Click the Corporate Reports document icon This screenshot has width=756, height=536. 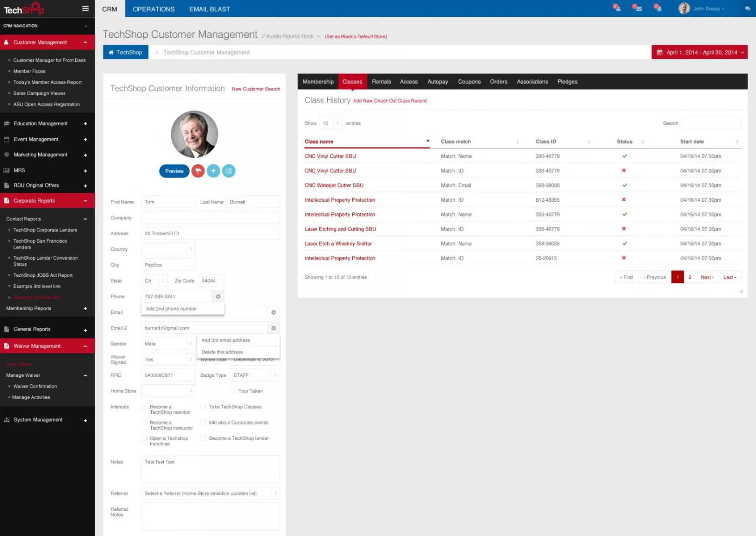[x=7, y=201]
